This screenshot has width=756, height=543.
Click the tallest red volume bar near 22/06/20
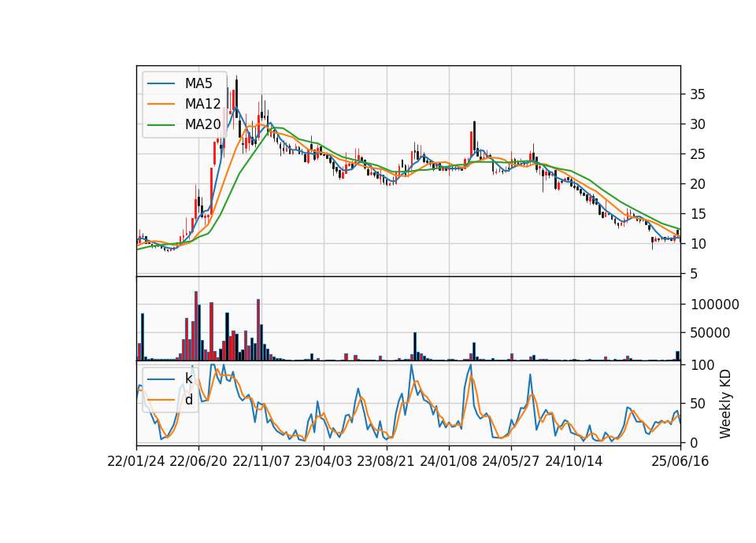pyautogui.click(x=196, y=326)
